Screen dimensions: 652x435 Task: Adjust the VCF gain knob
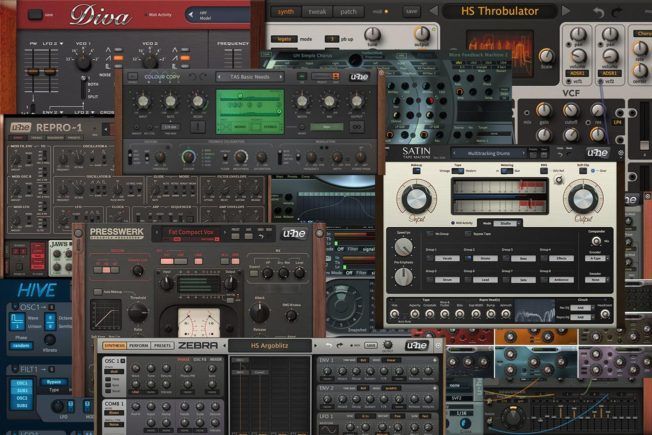point(543,110)
